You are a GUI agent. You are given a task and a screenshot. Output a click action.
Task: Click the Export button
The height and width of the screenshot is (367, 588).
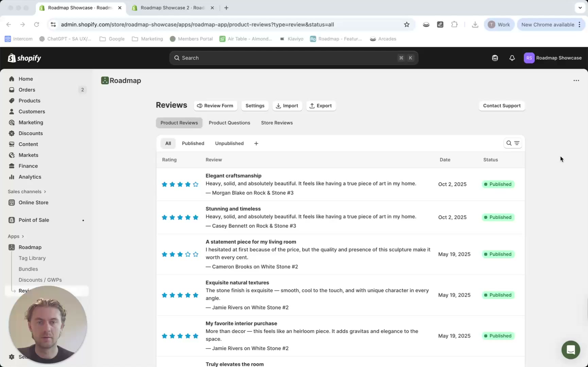tap(321, 106)
